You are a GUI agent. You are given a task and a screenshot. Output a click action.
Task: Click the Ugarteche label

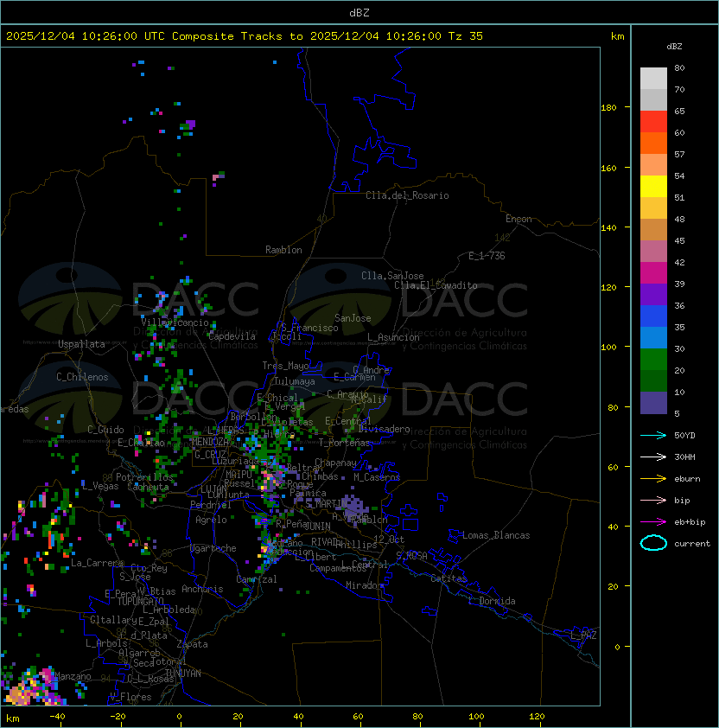coord(213,548)
